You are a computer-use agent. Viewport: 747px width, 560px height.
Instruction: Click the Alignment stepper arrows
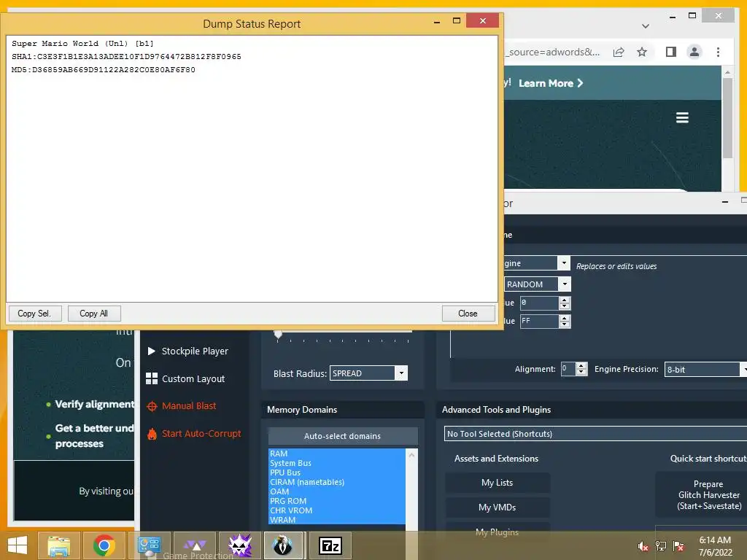(x=581, y=369)
